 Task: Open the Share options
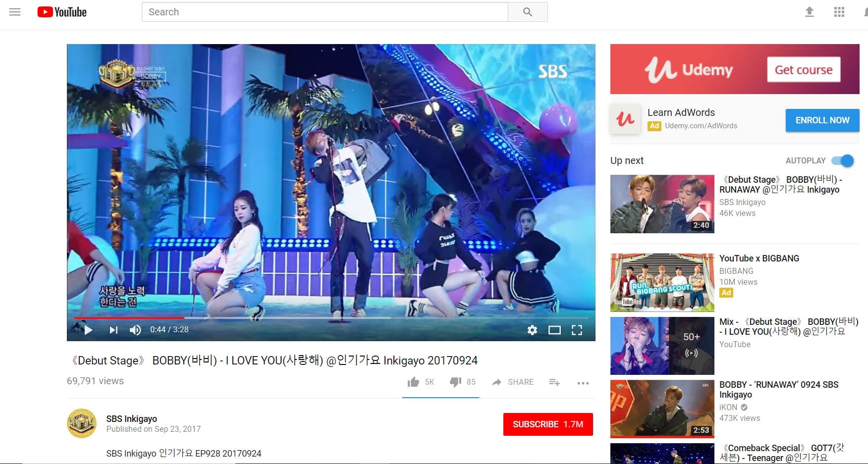513,381
